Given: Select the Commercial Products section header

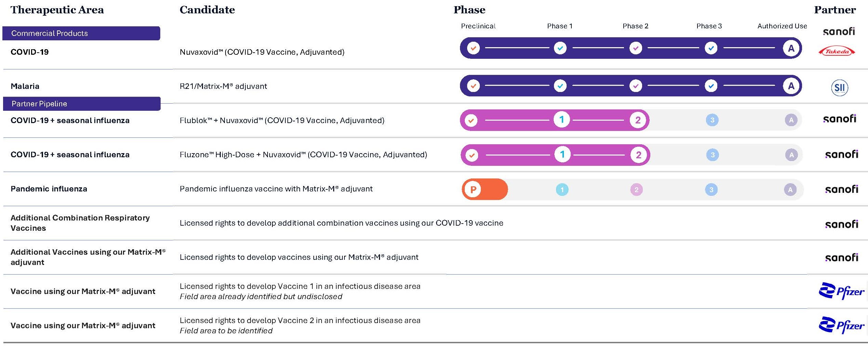Looking at the screenshot, I should click(81, 33).
